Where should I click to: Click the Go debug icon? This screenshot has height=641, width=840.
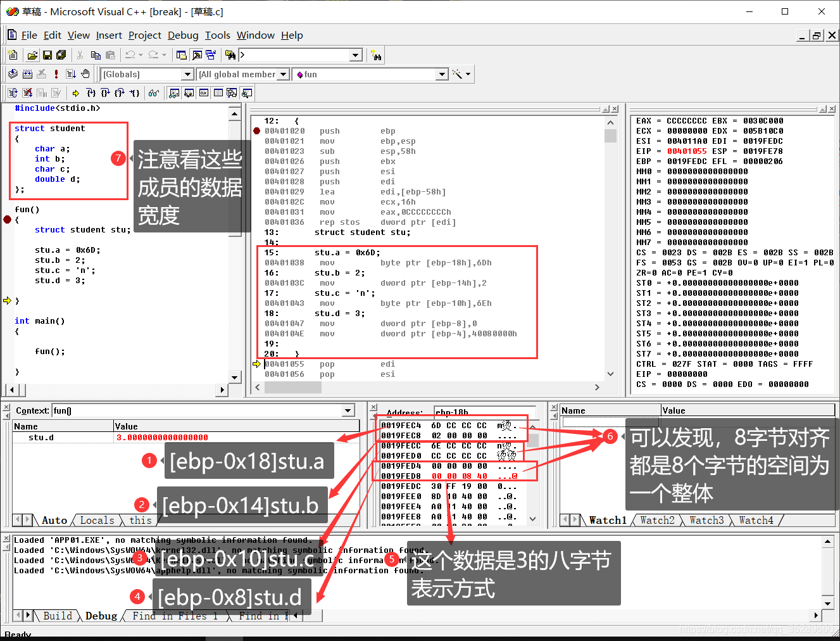click(71, 74)
